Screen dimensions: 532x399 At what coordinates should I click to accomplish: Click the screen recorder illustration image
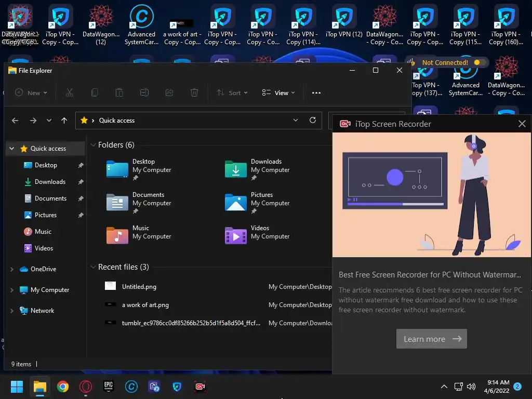(x=432, y=194)
